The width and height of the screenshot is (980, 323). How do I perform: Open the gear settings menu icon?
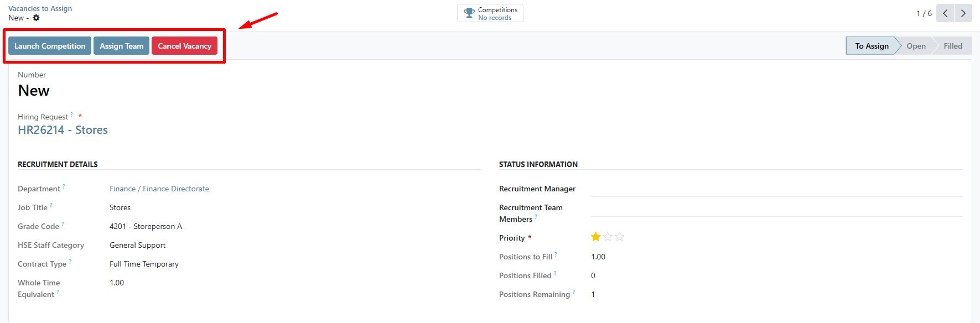tap(36, 18)
